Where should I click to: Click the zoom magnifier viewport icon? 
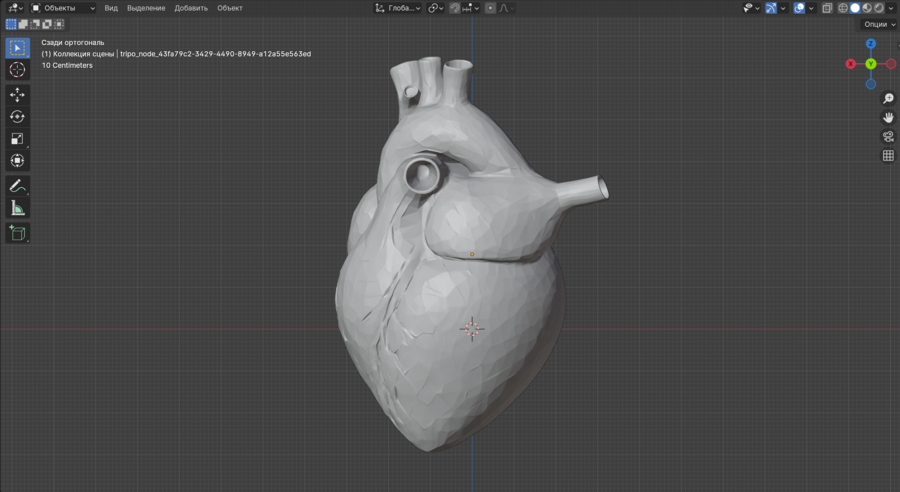[888, 98]
